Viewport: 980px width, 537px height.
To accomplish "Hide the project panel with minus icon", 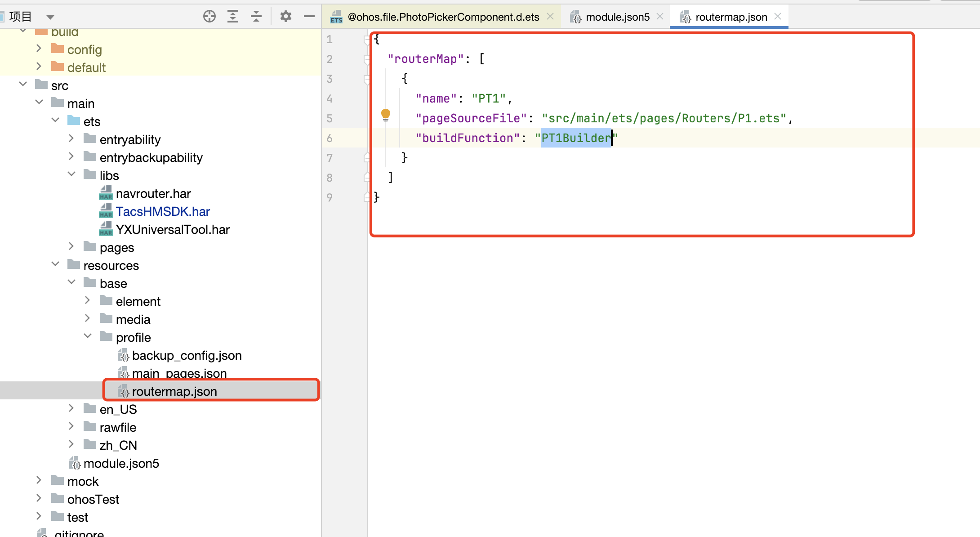I will click(x=309, y=17).
